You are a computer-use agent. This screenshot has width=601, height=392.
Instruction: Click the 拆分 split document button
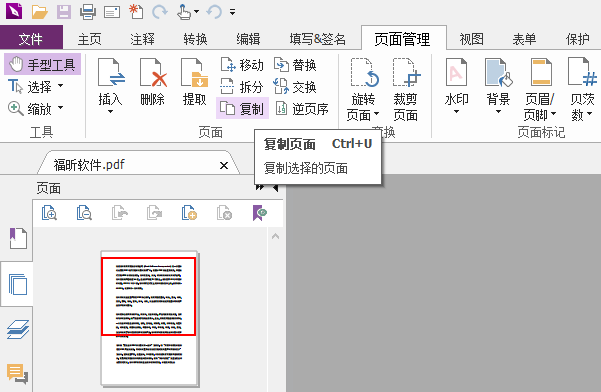click(x=242, y=87)
